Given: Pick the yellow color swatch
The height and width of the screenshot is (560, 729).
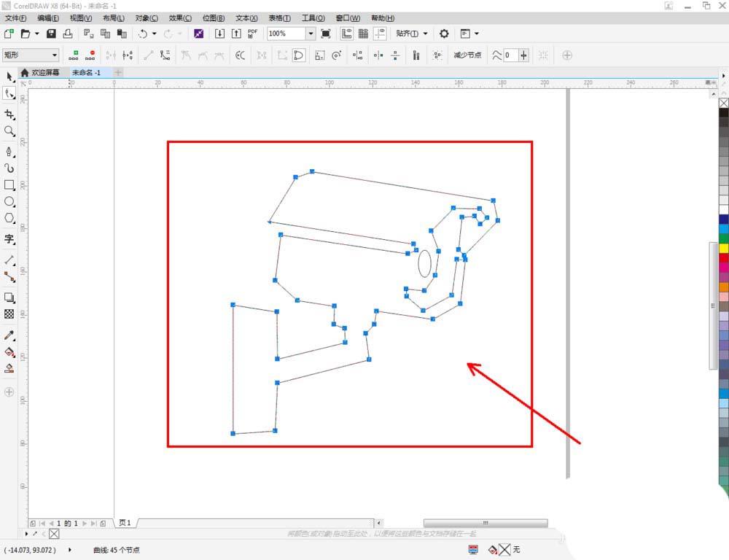Looking at the screenshot, I should click(724, 248).
